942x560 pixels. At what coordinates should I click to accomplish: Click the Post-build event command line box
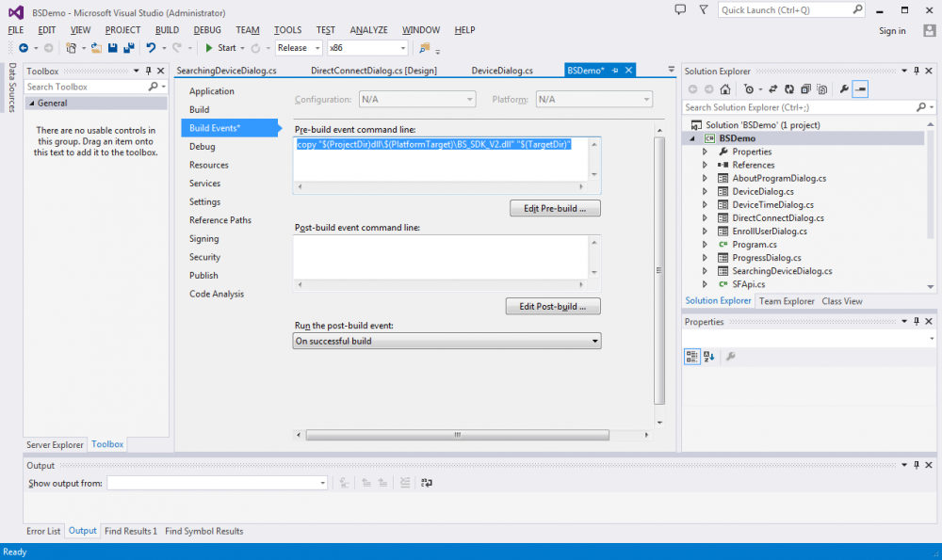pos(441,256)
